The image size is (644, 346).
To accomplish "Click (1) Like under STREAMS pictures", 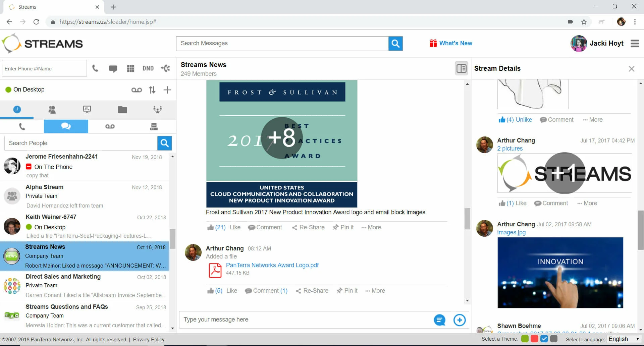I will click(x=513, y=203).
